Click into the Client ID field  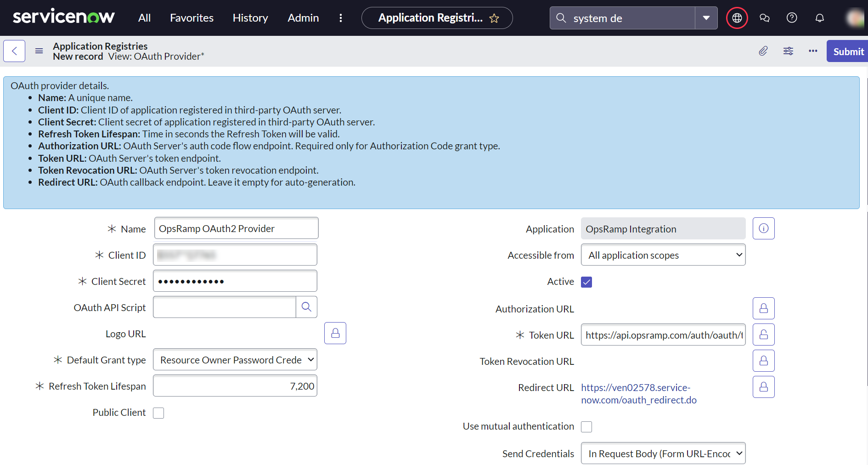click(x=235, y=255)
